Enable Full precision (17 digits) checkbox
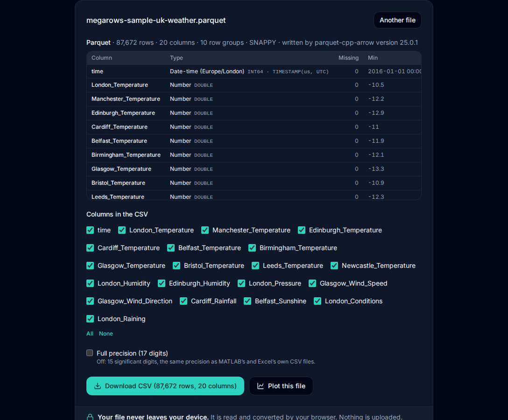The width and height of the screenshot is (508, 420). click(x=90, y=353)
